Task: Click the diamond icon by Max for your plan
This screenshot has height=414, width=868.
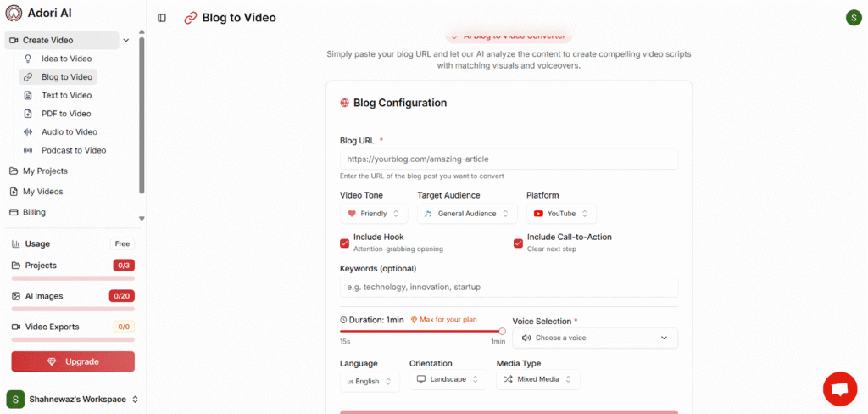Action: [414, 320]
